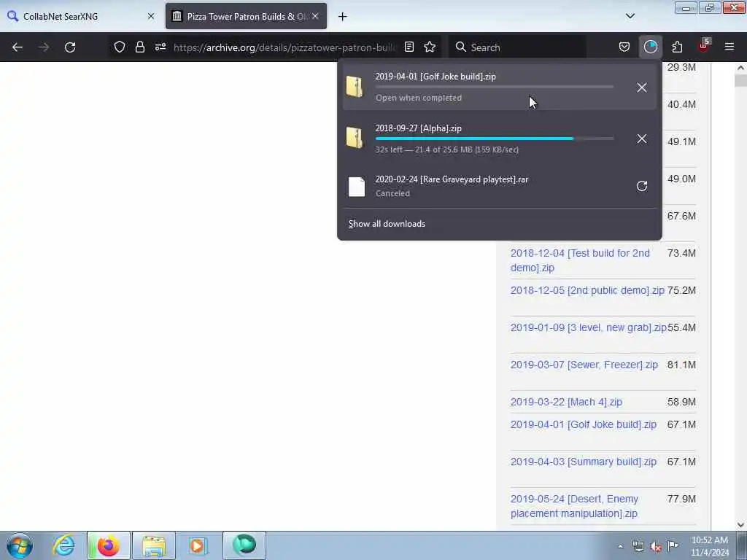Image resolution: width=747 pixels, height=560 pixels.
Task: Click the 'Canceled' download status text
Action: point(392,193)
